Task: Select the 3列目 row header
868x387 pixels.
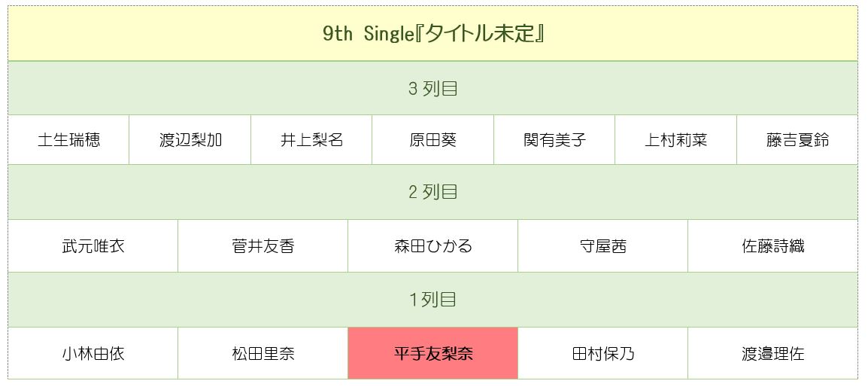Action: tap(432, 88)
